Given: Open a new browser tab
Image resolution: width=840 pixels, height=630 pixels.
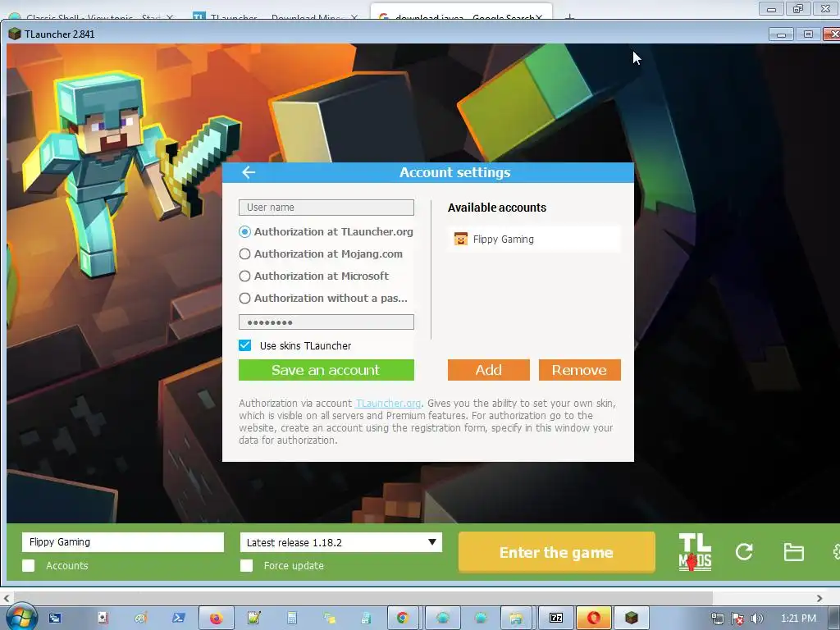Looking at the screenshot, I should tap(569, 18).
